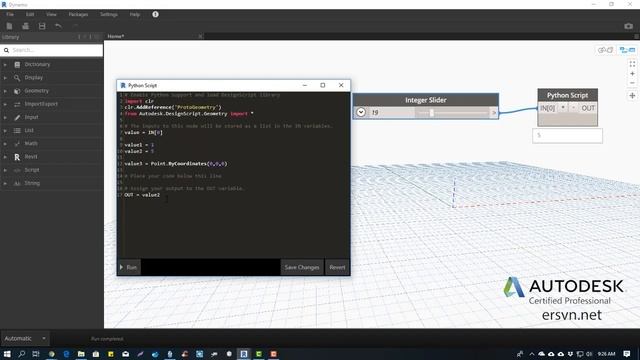Open the Automatic run mode dropdown
The width and height of the screenshot is (640, 360).
24,338
